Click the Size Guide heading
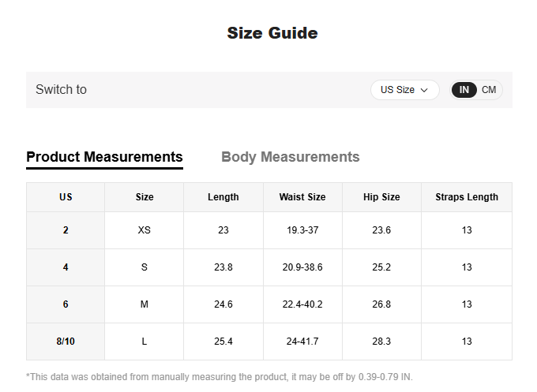 click(272, 33)
